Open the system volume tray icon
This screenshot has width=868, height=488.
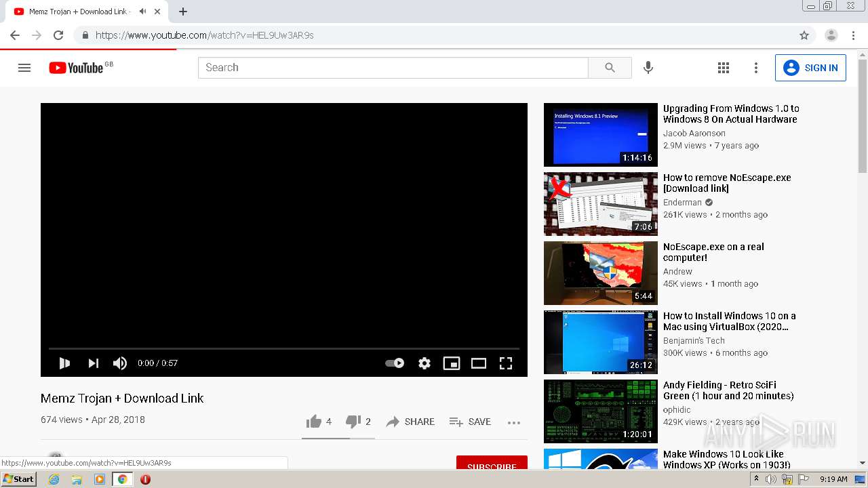click(x=771, y=479)
